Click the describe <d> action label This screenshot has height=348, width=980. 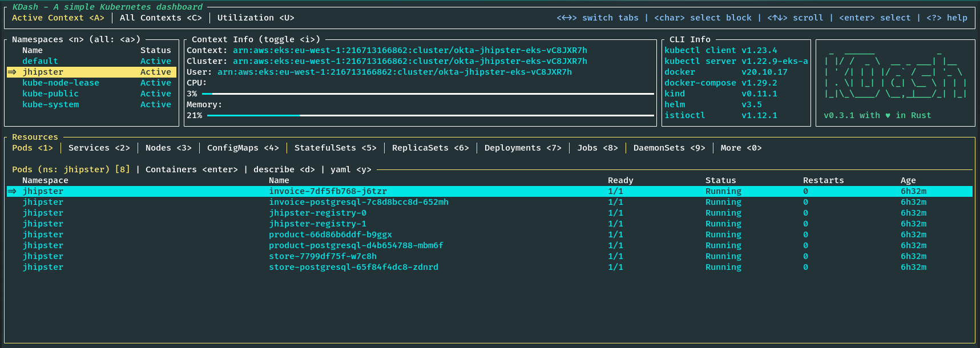pyautogui.click(x=284, y=169)
